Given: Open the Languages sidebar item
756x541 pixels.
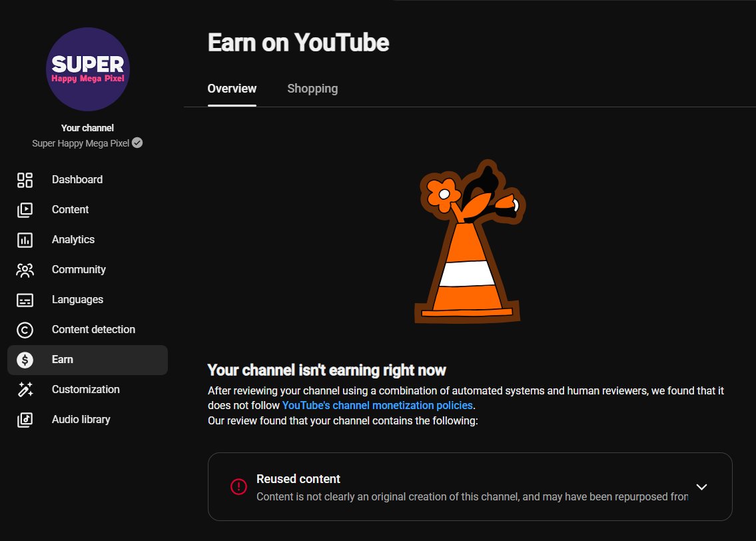Looking at the screenshot, I should pos(87,299).
